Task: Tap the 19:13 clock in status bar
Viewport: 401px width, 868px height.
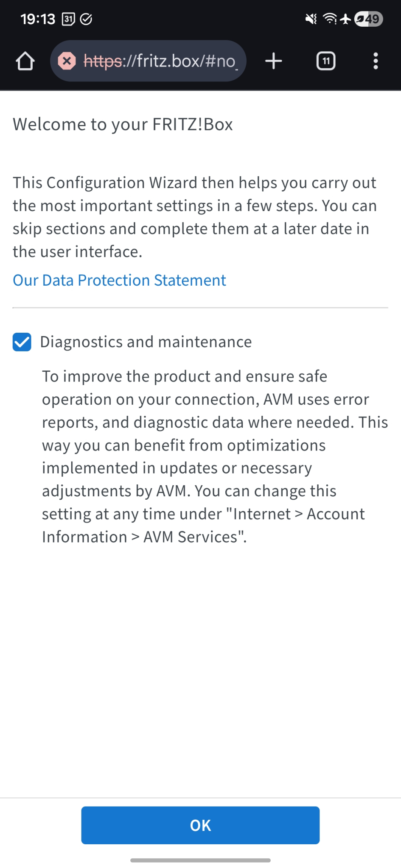Action: 38,19
